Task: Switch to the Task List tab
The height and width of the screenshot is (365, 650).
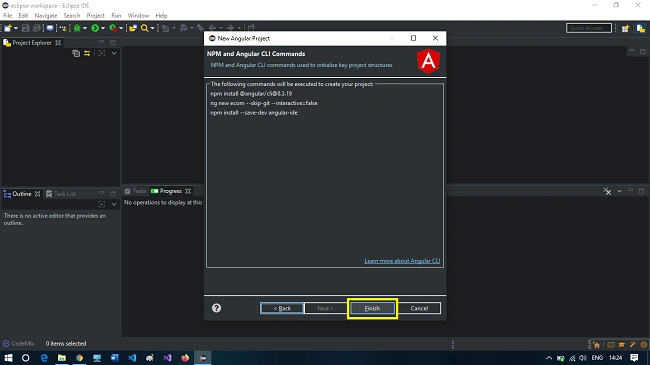Action: click(x=61, y=194)
